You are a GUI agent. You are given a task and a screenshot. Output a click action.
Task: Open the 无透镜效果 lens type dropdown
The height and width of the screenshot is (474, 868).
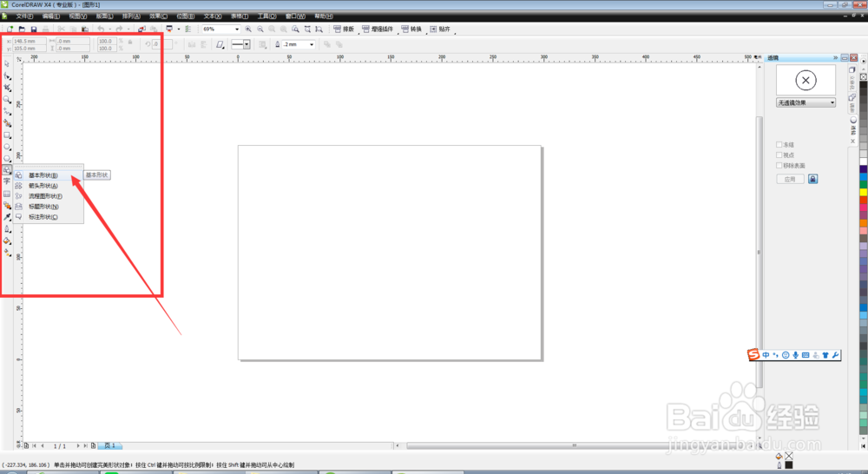click(806, 102)
